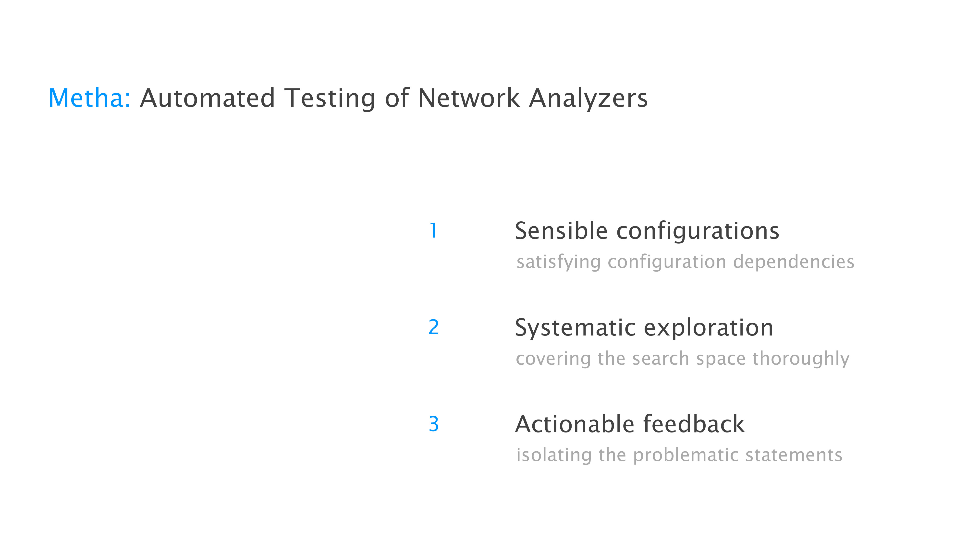Click the blue "Metha:" title word
The height and width of the screenshot is (551, 980).
(x=89, y=98)
